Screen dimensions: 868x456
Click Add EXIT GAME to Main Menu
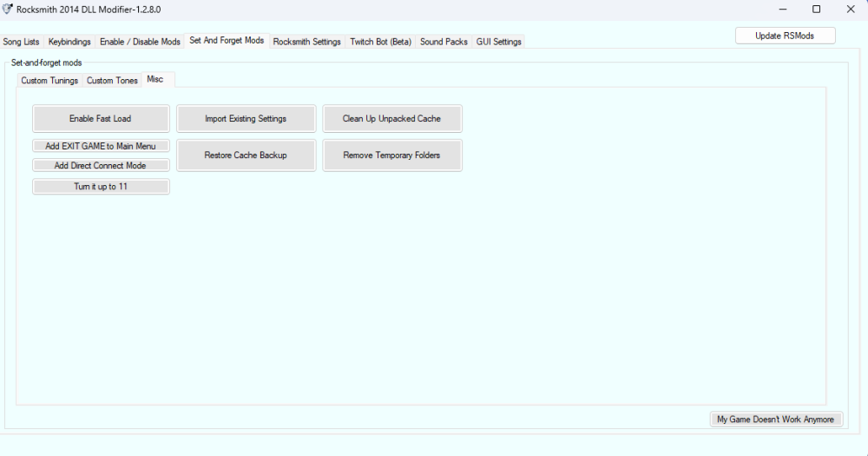[x=101, y=146]
